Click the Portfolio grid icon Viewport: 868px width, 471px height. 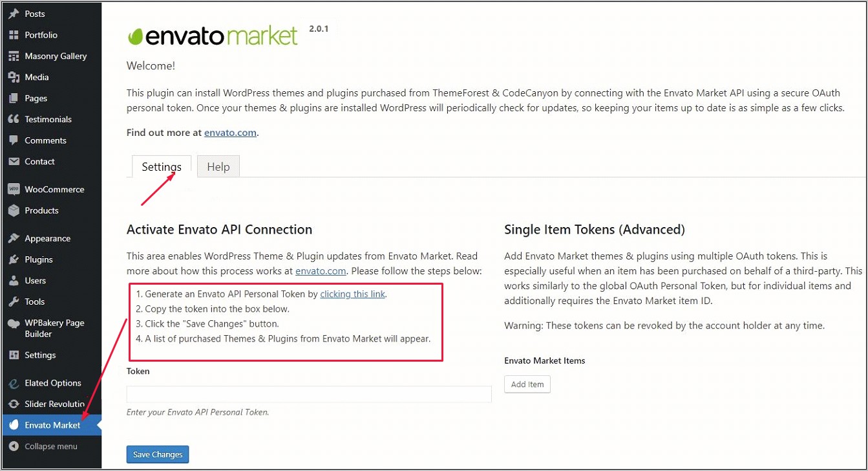[14, 35]
